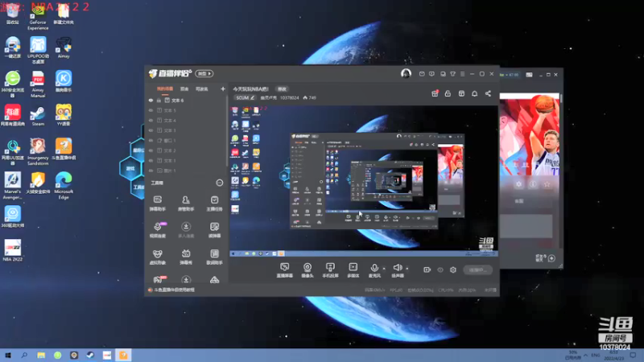Viewport: 644px width, 362px height.
Task: Switch to the third scene tab
Action: coord(202,88)
